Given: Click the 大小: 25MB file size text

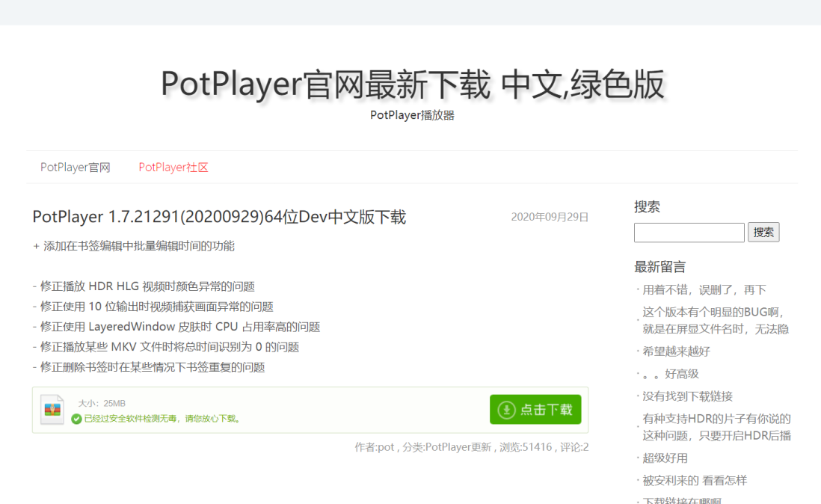Looking at the screenshot, I should (102, 404).
